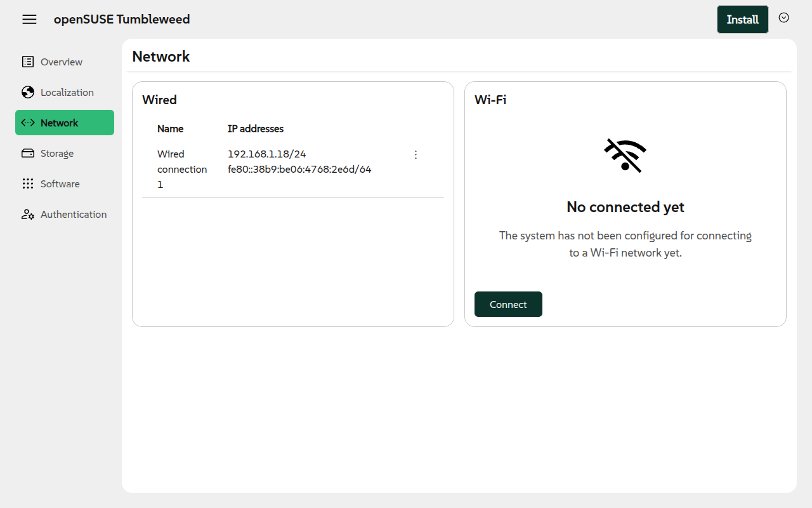Open Authentication settings
Viewport: 812px width, 508px height.
tap(65, 214)
